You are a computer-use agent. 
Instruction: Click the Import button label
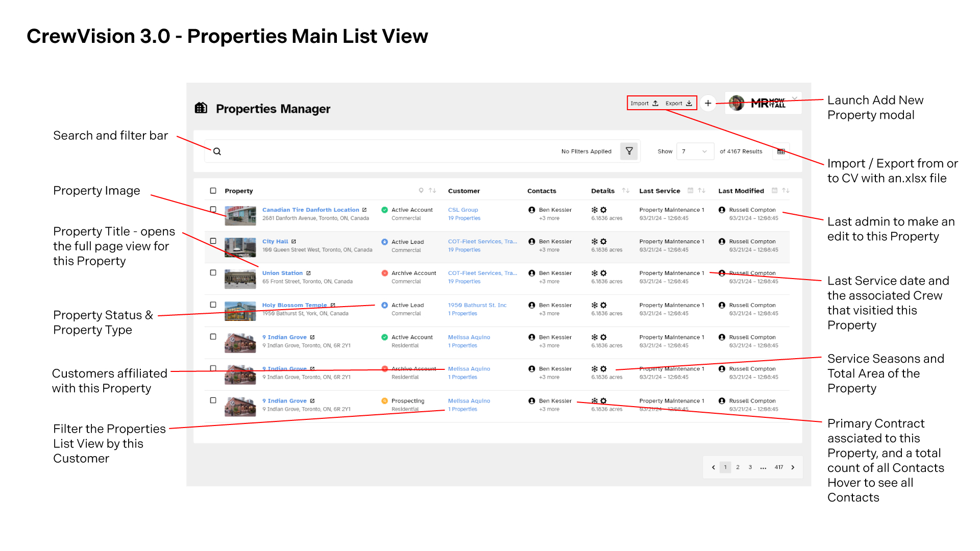[x=640, y=104]
